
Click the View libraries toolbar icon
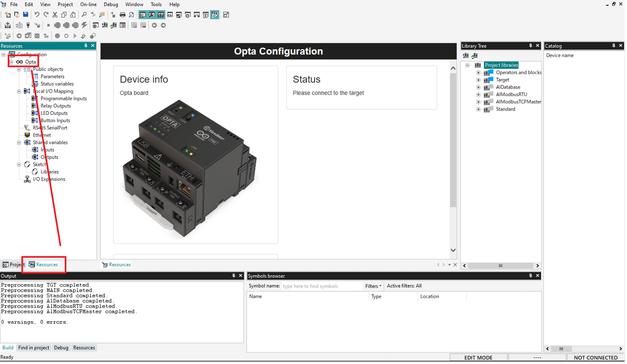(x=104, y=25)
